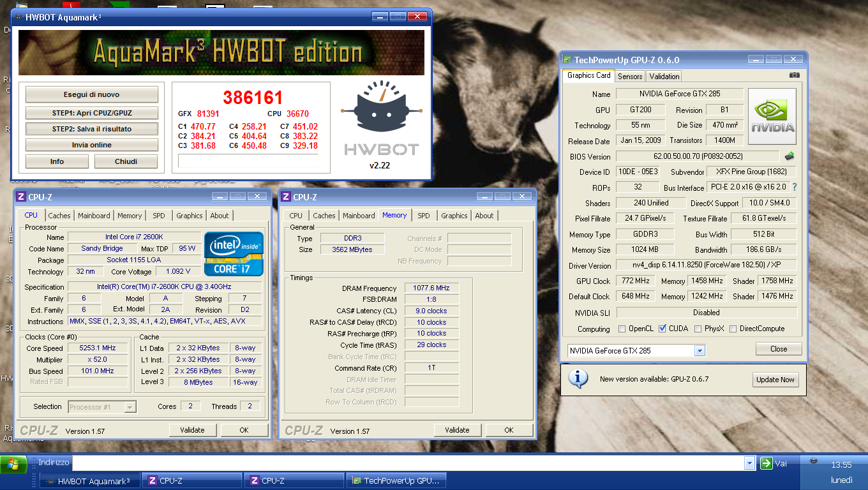Click the GPU-Z screenshot camera icon
The height and width of the screenshot is (490, 868).
click(x=794, y=75)
